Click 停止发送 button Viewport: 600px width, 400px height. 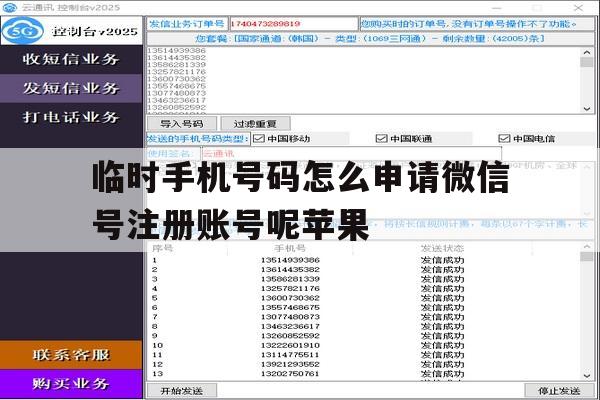click(559, 391)
